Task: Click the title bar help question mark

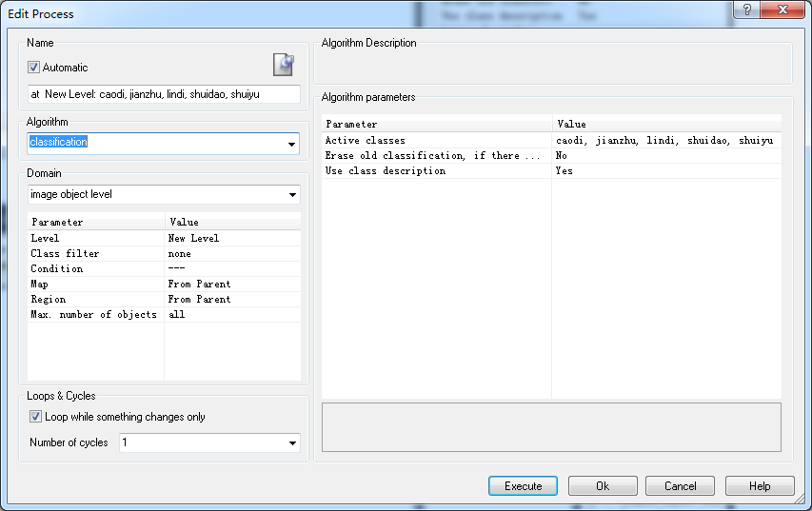Action: (746, 10)
